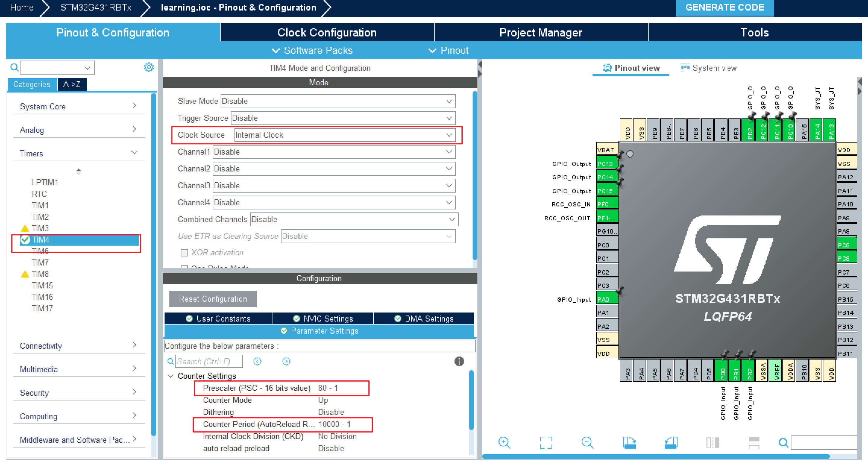Image resolution: width=868 pixels, height=465 pixels.
Task: Open the Channel1 dropdown
Action: coord(334,152)
